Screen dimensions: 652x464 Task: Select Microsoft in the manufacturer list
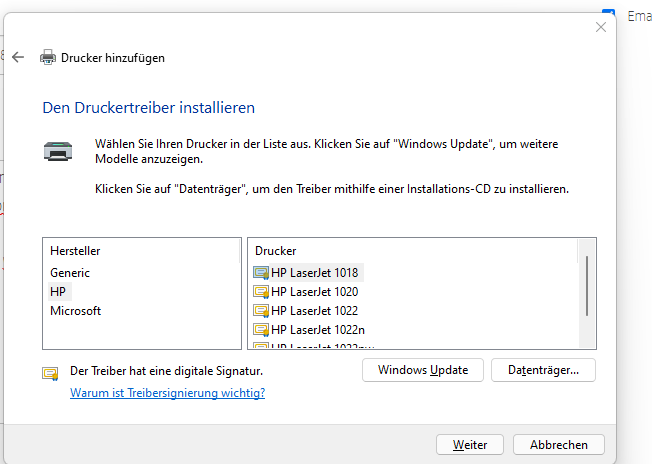[x=76, y=310]
